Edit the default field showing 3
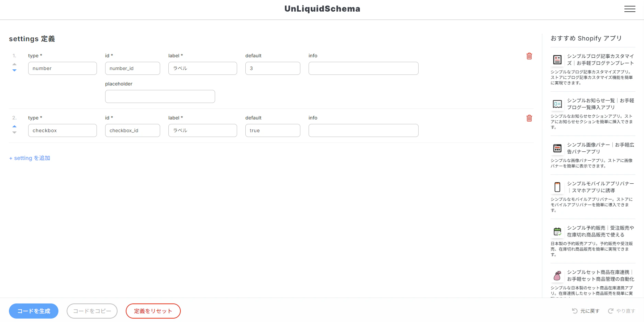This screenshot has height=322, width=644. pos(273,68)
